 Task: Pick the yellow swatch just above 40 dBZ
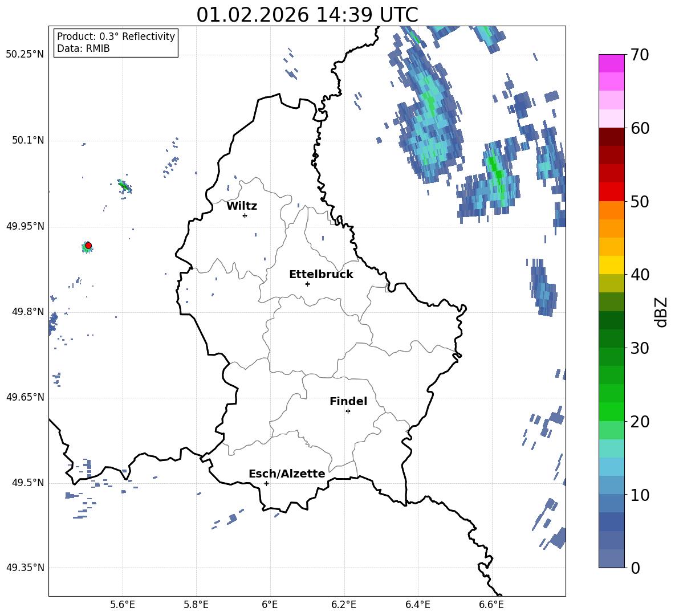pos(611,265)
